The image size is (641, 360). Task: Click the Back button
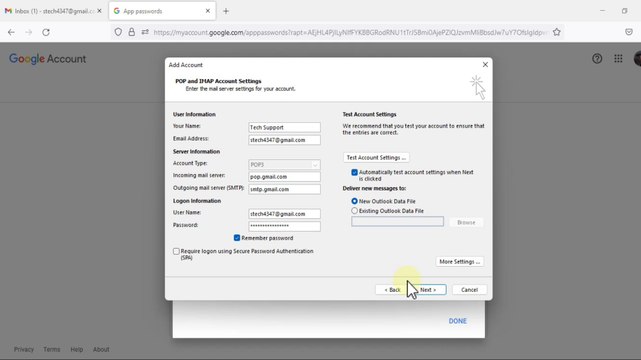coord(392,290)
